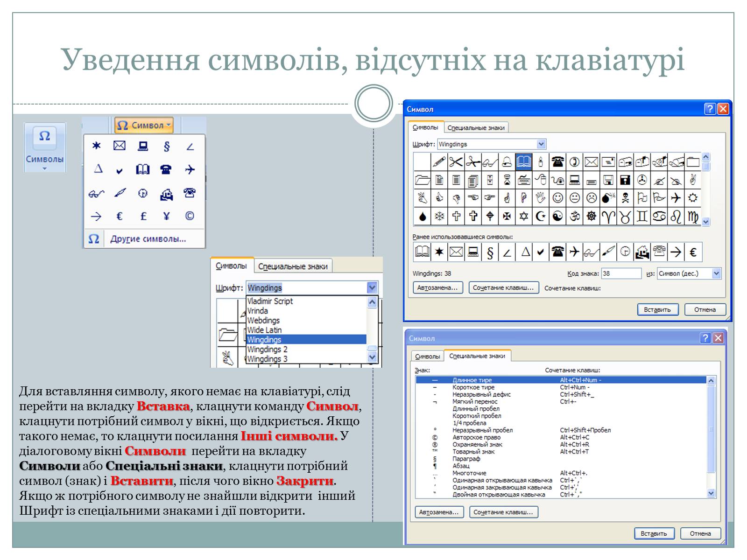This screenshot has width=747, height=560.
Task: Click Отмена button in upper Символ dialog
Action: tap(705, 309)
